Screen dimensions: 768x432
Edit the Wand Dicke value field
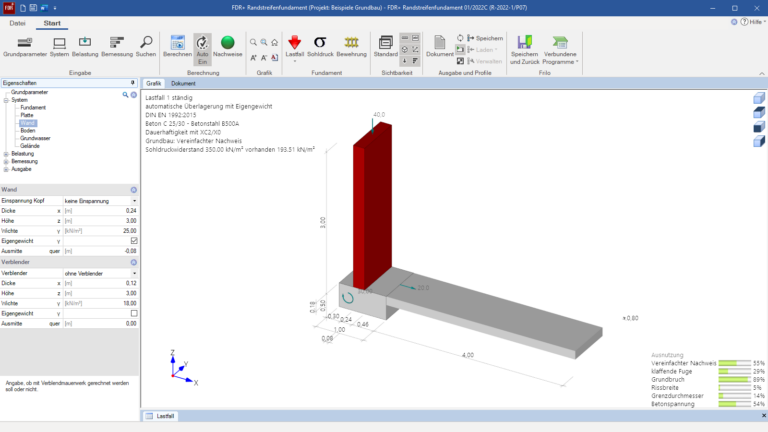click(x=100, y=211)
